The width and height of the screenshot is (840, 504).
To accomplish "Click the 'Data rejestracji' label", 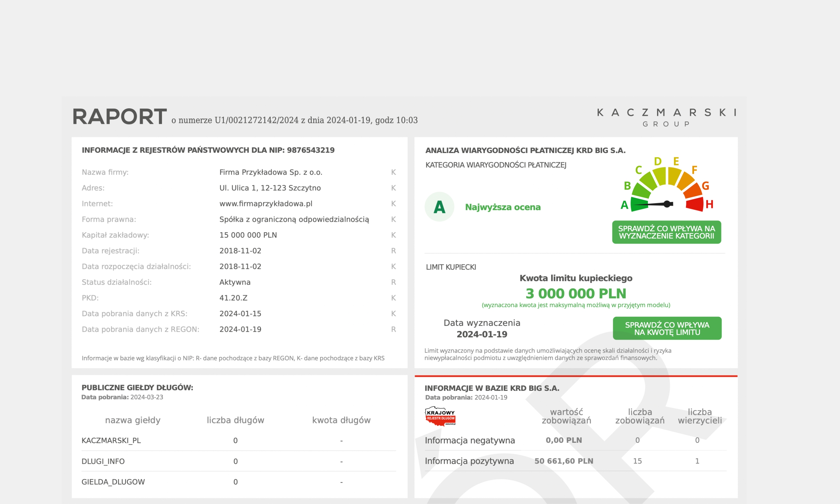I will (111, 250).
